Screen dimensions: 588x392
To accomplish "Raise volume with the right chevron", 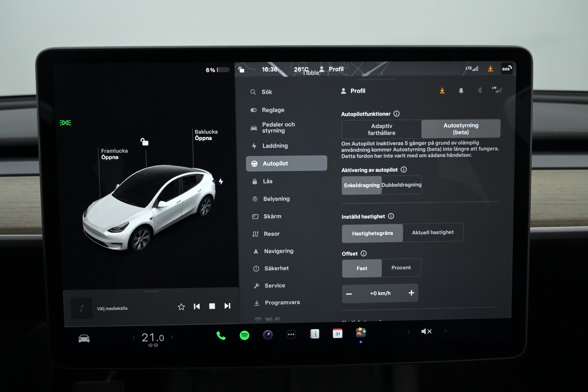I will (445, 331).
